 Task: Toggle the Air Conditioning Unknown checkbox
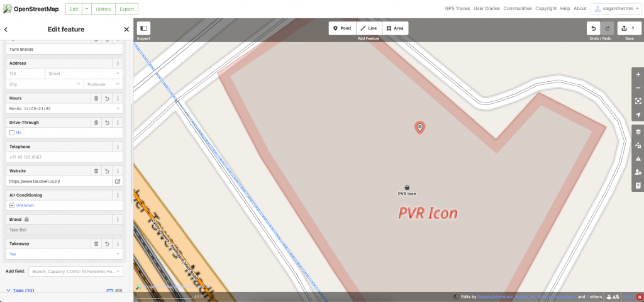point(12,206)
